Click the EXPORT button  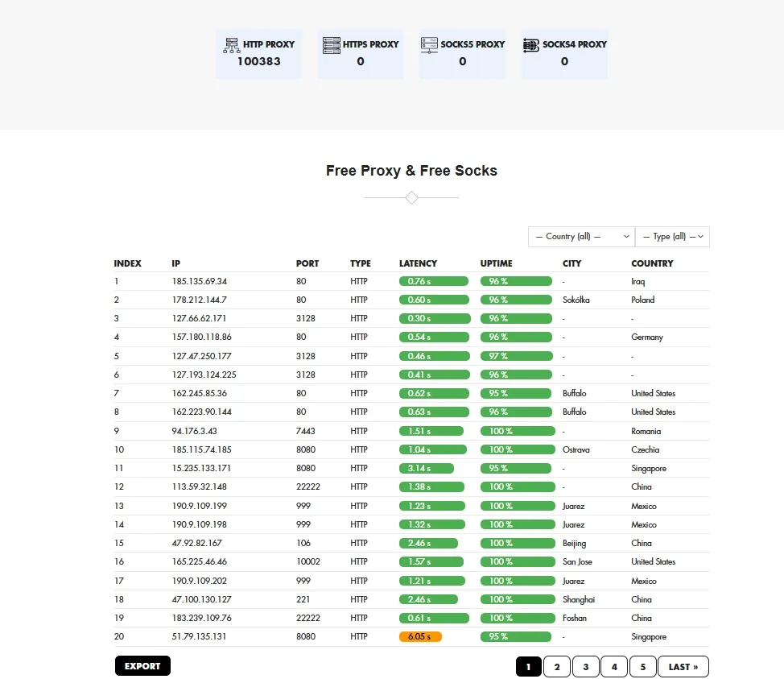tap(142, 666)
